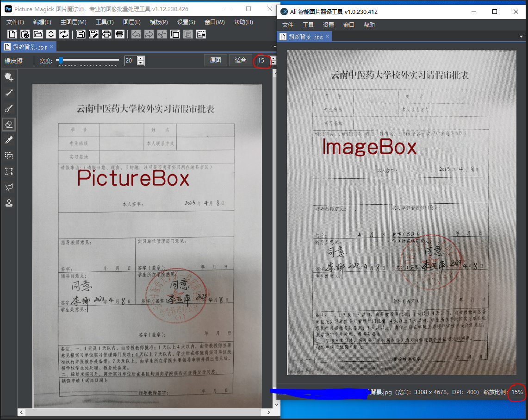The width and height of the screenshot is (528, 420).
Task: Click the eraser width slider handle
Action: [61, 60]
